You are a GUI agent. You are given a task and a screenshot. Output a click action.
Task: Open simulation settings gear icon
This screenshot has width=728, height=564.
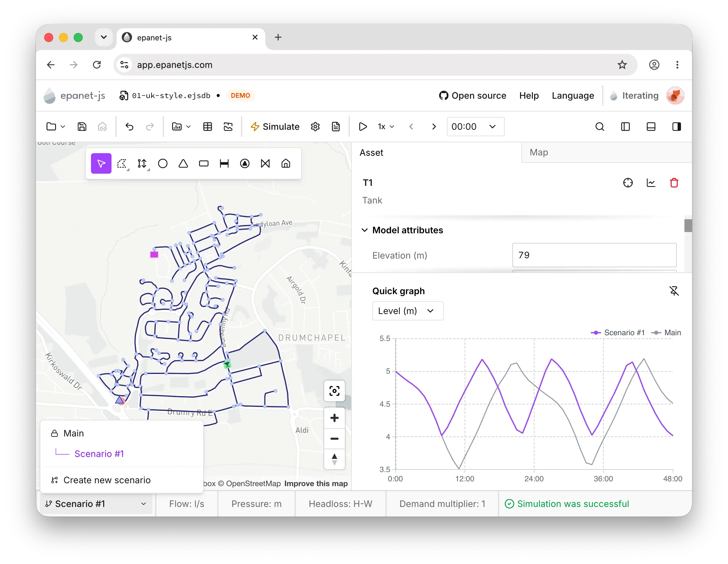[x=315, y=127]
